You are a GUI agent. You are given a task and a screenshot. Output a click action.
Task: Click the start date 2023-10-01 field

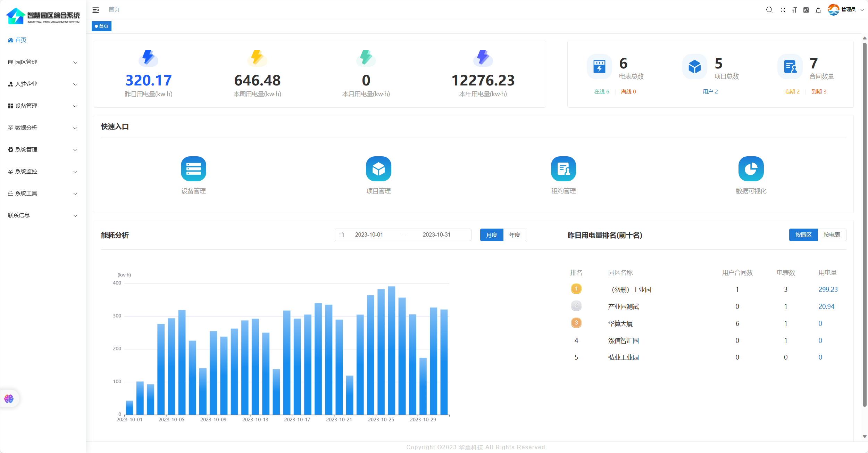369,235
